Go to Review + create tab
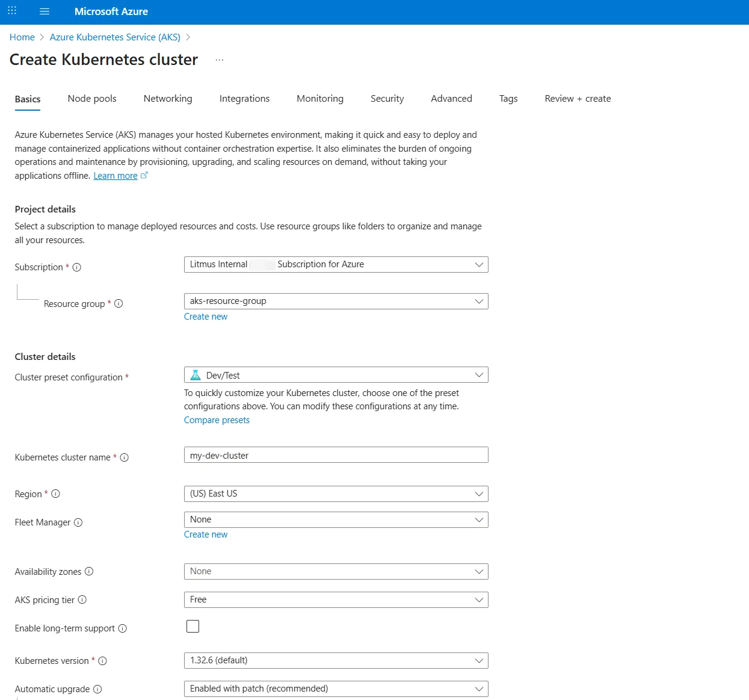The height and width of the screenshot is (700, 749). (578, 99)
